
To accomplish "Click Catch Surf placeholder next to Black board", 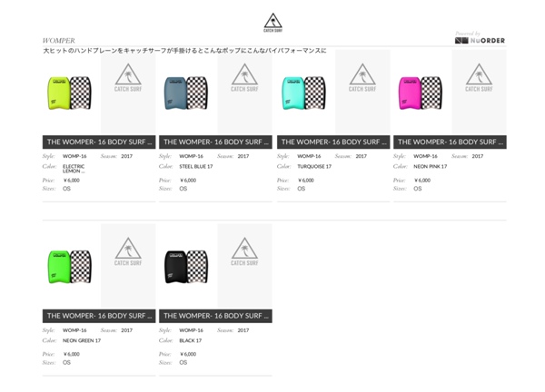I will coord(244,266).
